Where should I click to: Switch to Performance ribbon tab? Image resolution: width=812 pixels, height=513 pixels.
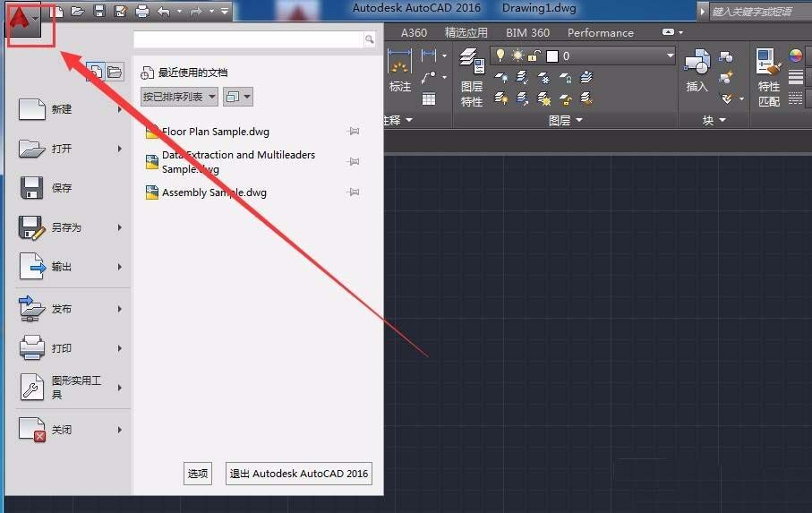pyautogui.click(x=600, y=32)
